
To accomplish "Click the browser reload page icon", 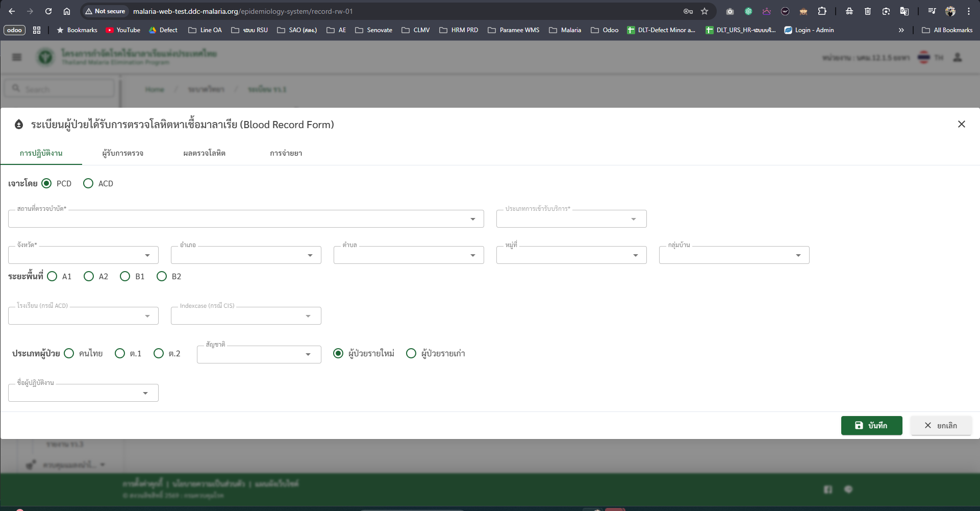I will click(48, 11).
